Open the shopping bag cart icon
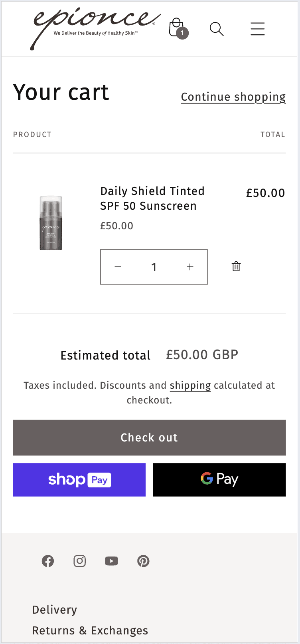Screen dimensions: 300x644 point(177,28)
